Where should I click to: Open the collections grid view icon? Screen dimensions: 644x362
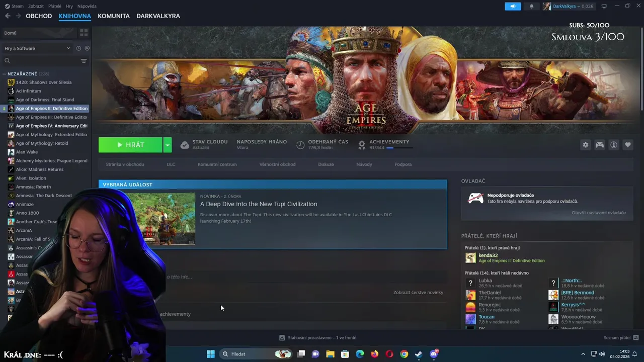point(84,33)
